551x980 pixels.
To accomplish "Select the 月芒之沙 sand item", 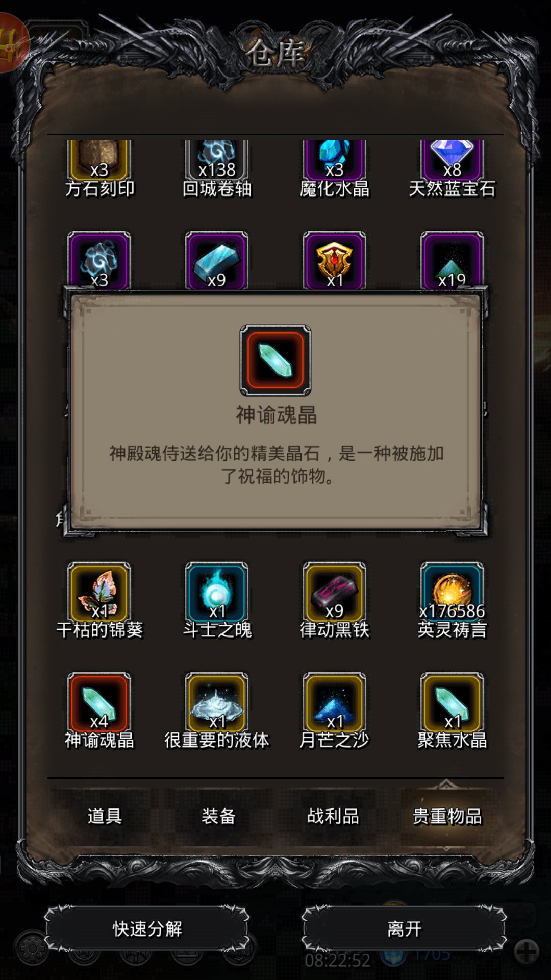I will pyautogui.click(x=334, y=702).
